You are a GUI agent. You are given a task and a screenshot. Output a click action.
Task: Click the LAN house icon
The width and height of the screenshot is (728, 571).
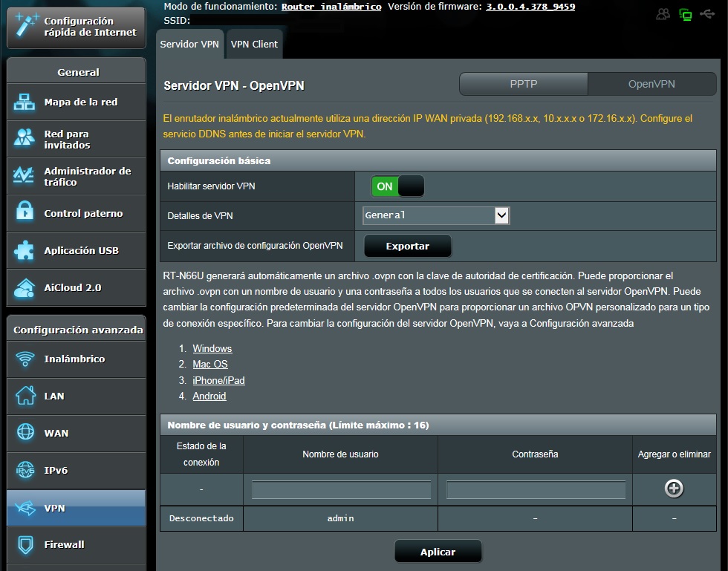(x=25, y=396)
